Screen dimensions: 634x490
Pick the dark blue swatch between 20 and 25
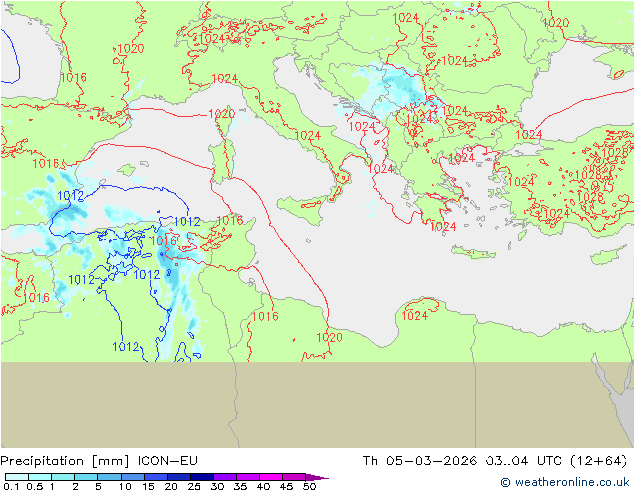pyautogui.click(x=179, y=477)
